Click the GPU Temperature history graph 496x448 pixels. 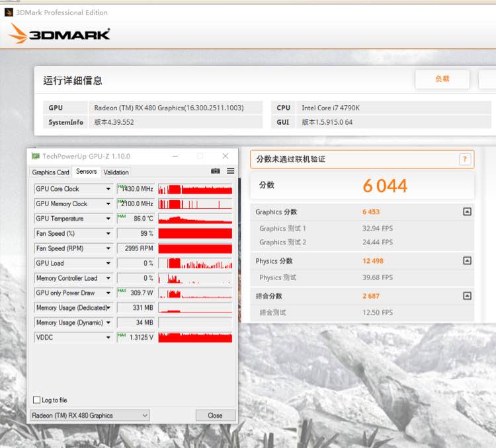[x=195, y=219]
